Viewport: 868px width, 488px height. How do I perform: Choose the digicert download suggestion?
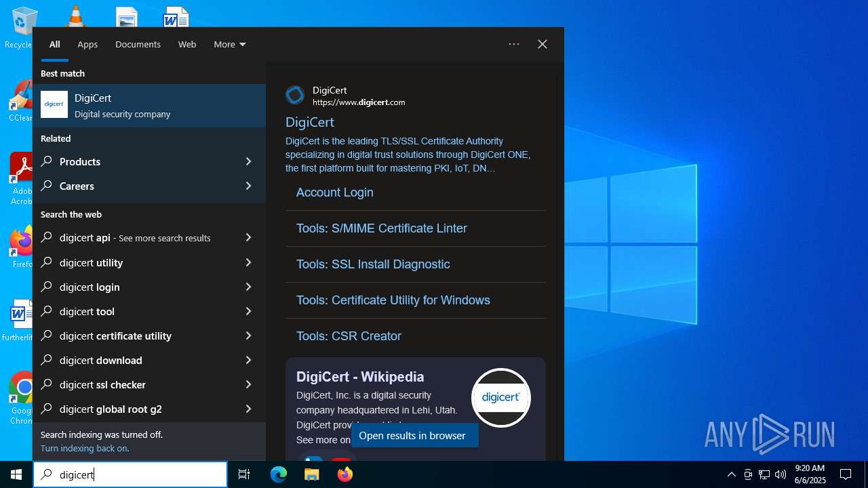pyautogui.click(x=149, y=360)
